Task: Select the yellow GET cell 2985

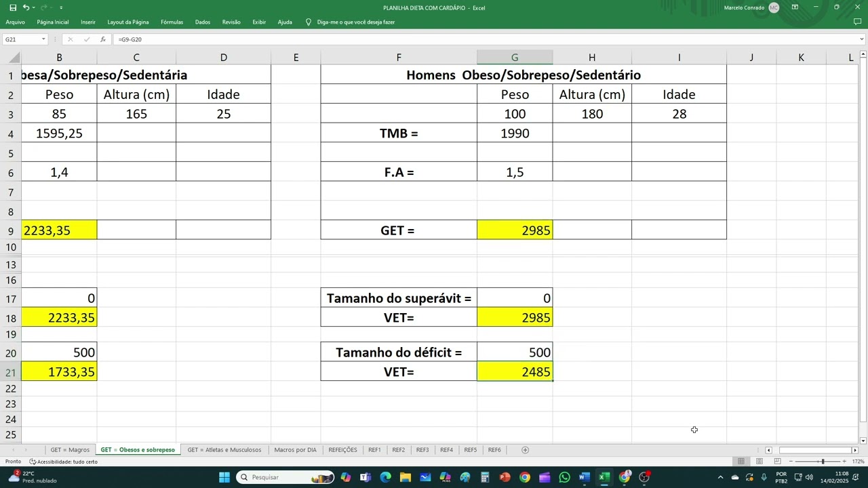Action: [515, 230]
